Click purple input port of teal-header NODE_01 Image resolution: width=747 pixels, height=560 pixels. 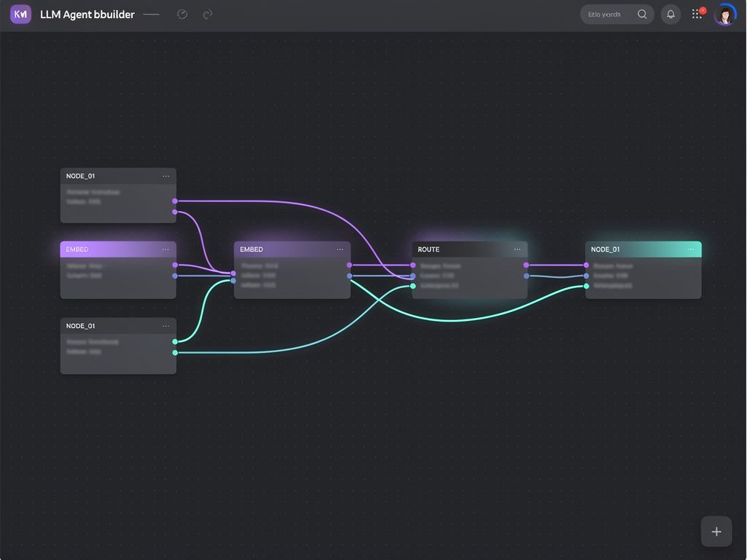tap(586, 265)
